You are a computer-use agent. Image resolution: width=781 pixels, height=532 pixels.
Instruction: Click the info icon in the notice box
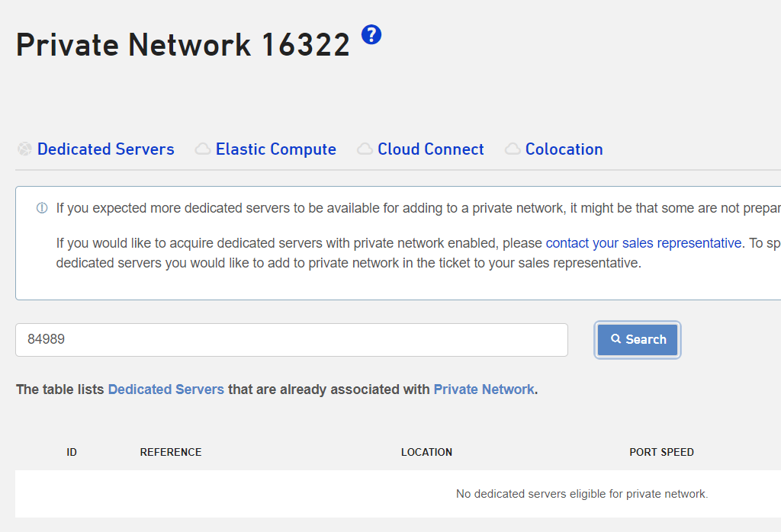(x=42, y=208)
